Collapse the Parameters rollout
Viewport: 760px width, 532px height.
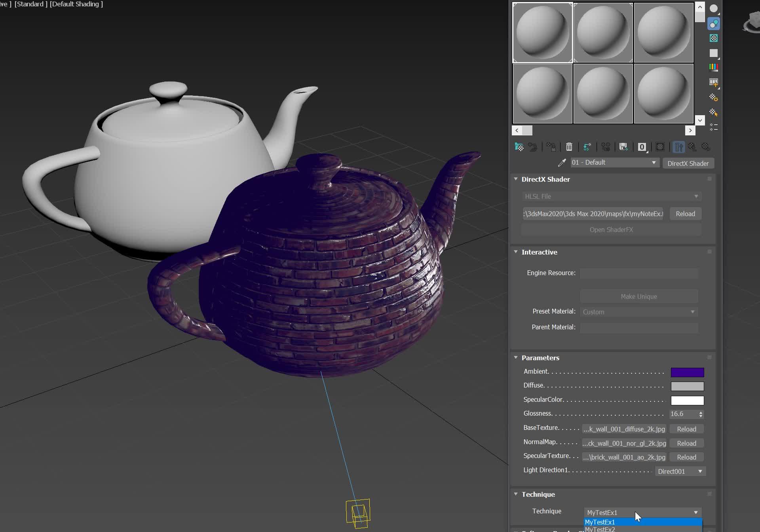(x=516, y=357)
